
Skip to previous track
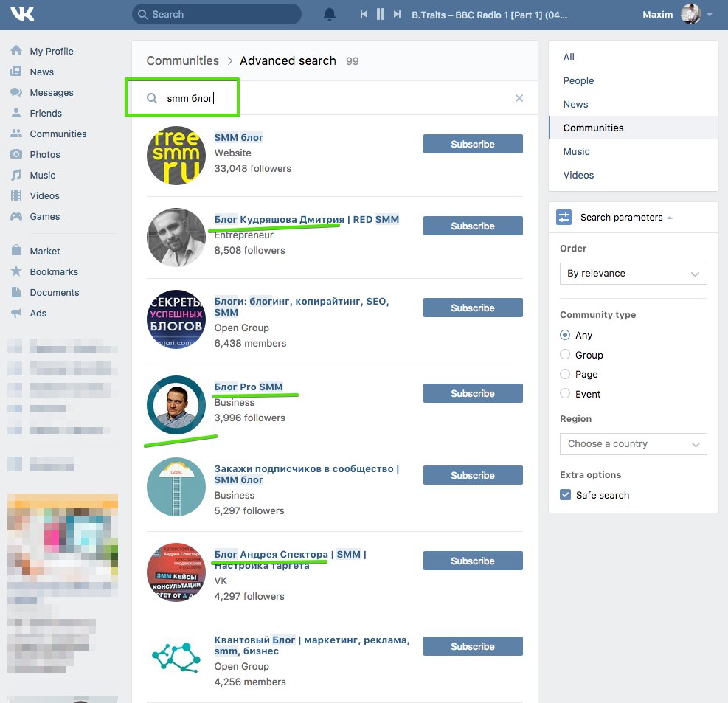[x=364, y=15]
